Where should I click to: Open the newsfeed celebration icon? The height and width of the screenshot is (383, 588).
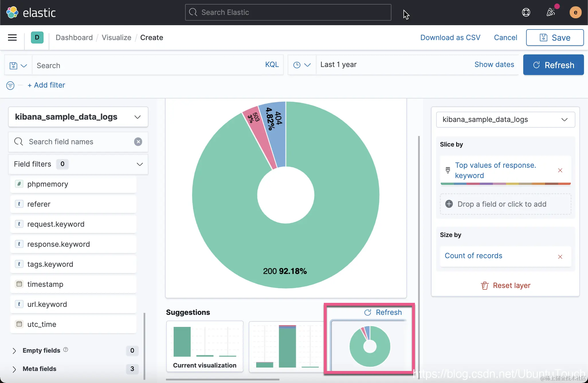[550, 12]
